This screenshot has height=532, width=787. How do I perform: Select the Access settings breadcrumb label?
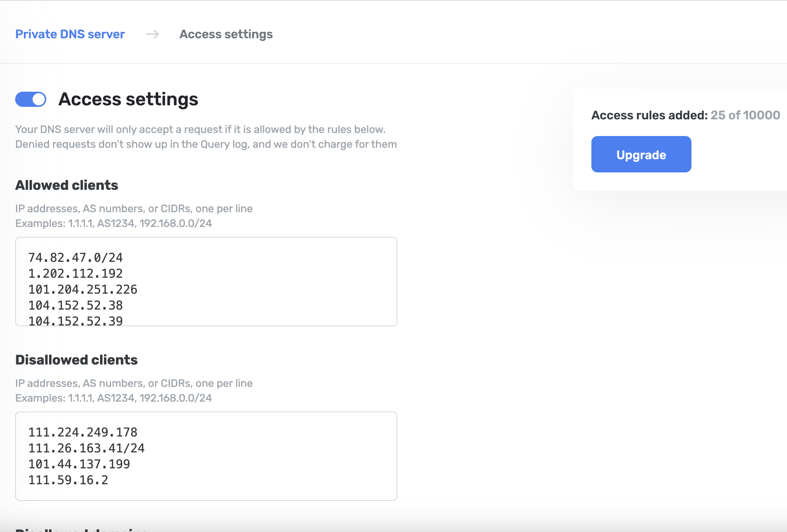point(226,34)
